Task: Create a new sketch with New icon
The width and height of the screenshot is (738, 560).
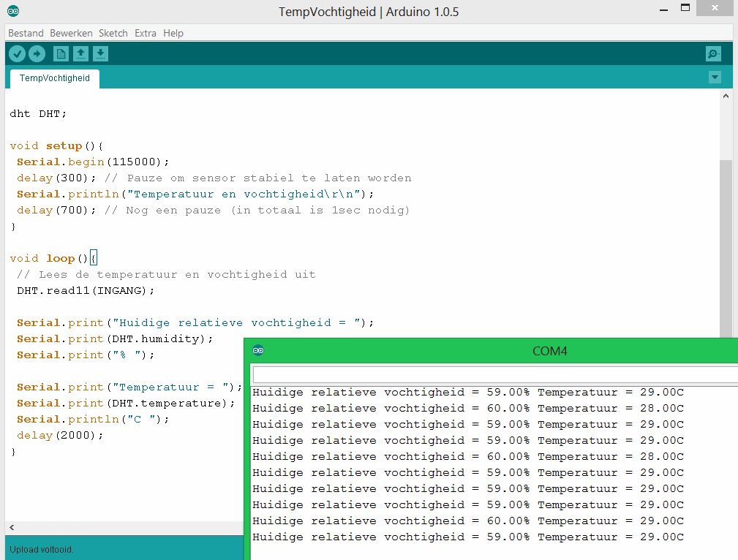Action: click(x=61, y=54)
